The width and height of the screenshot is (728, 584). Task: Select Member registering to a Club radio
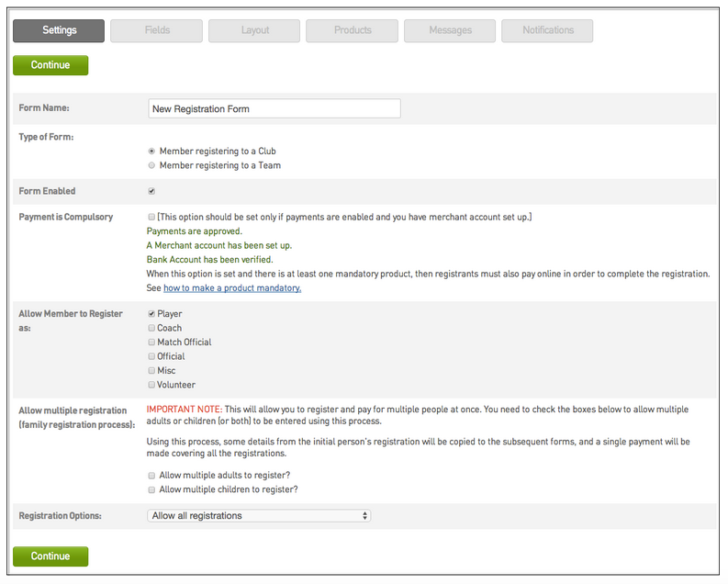coord(151,152)
